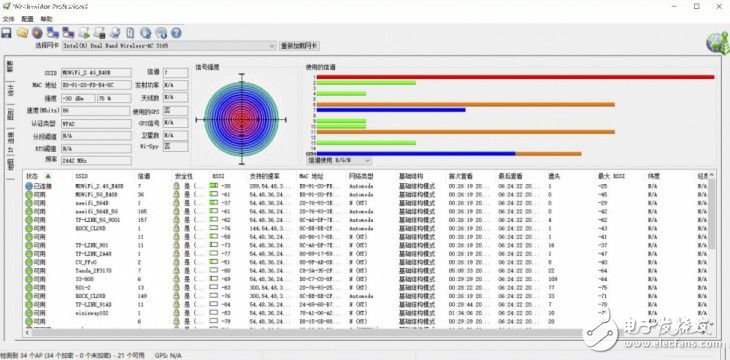The width and height of the screenshot is (730, 360).
Task: Open the 帮助 menu
Action: tap(46, 19)
